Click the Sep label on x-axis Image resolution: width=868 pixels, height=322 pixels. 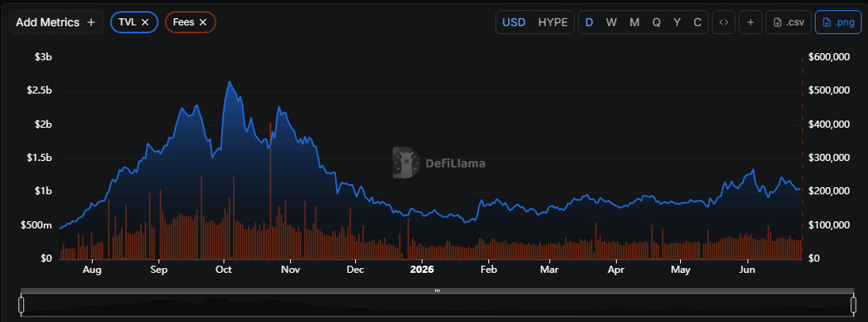click(159, 270)
